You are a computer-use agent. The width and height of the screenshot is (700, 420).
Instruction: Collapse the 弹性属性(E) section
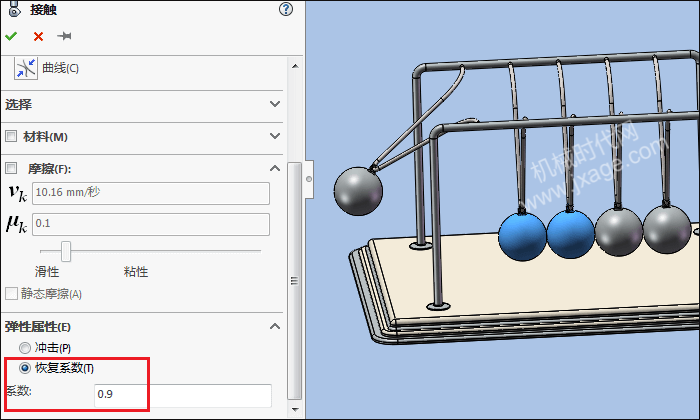[275, 326]
